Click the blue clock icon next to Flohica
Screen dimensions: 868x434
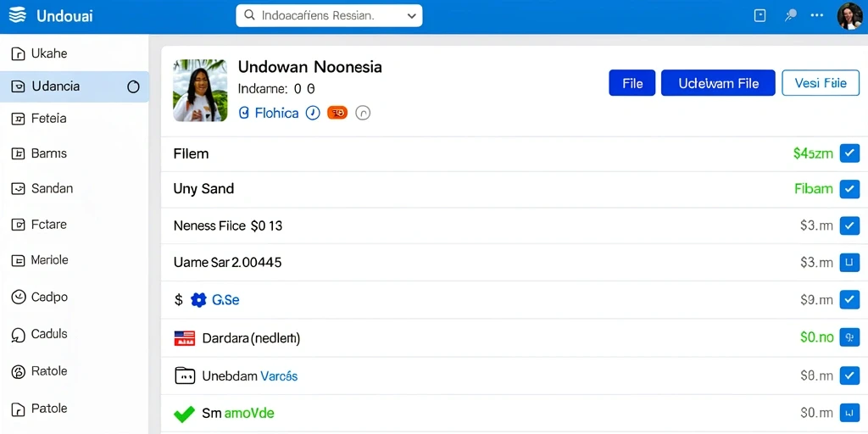[313, 113]
